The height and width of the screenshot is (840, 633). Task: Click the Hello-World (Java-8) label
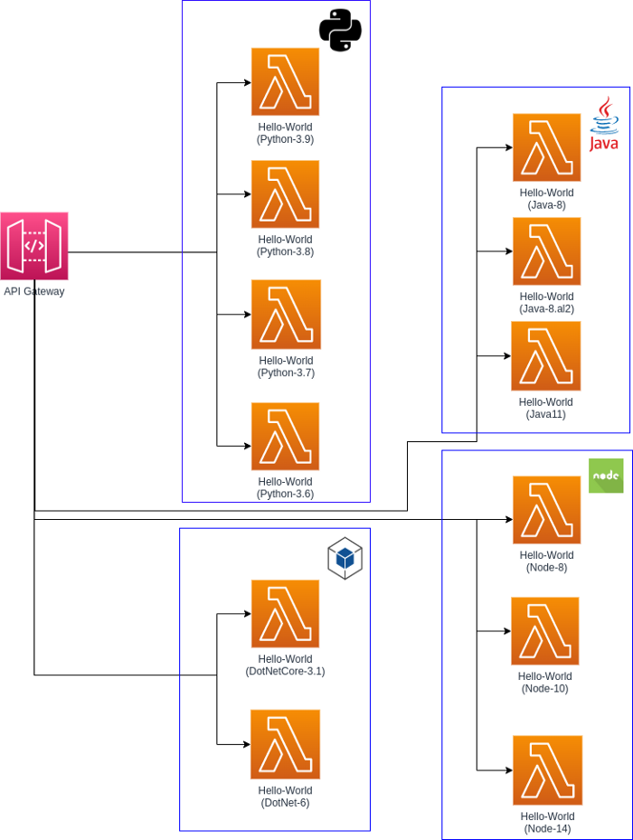[x=547, y=199]
